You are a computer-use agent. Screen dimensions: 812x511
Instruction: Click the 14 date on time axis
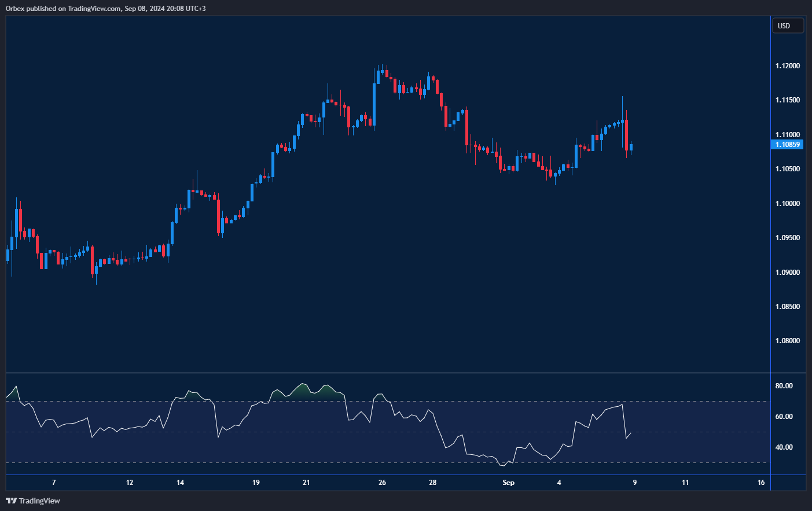click(x=180, y=483)
